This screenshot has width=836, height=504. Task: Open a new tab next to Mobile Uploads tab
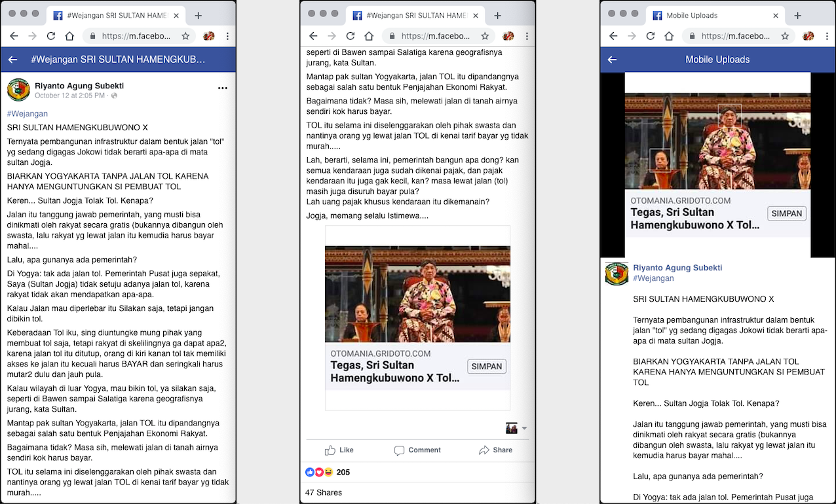tap(797, 16)
